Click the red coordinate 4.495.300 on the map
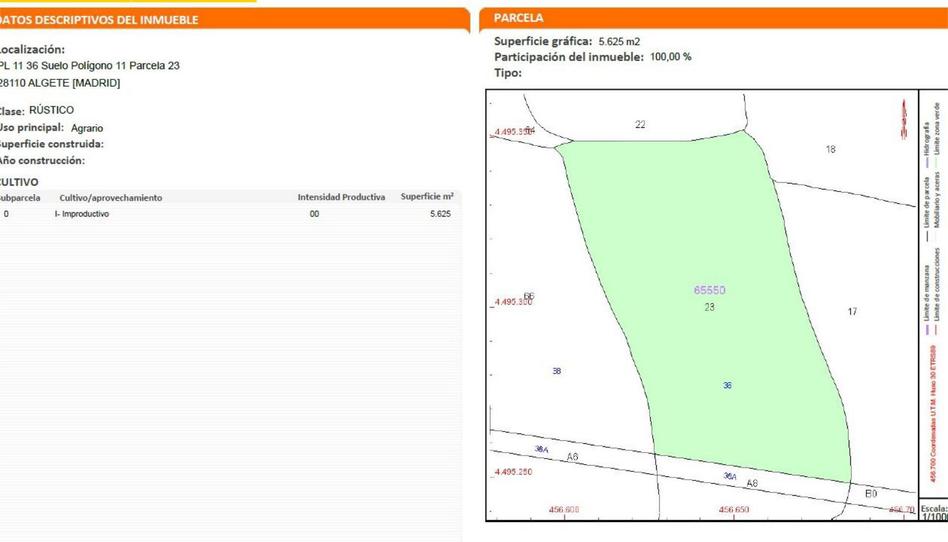 click(x=513, y=302)
